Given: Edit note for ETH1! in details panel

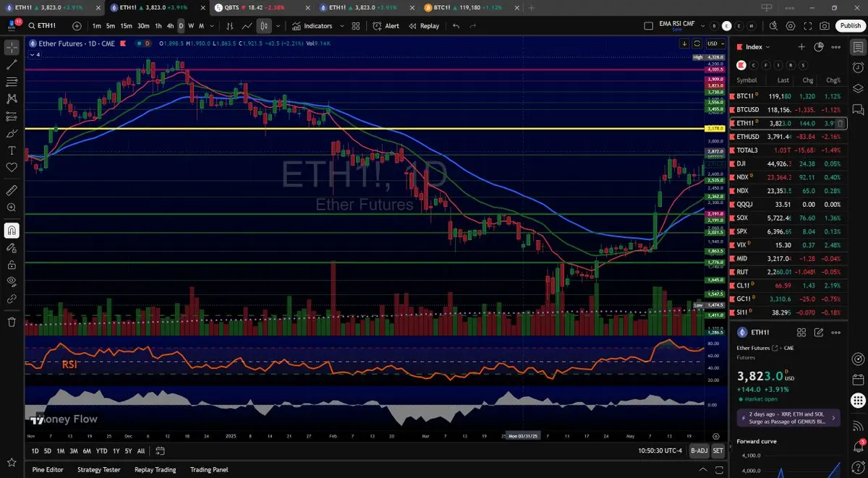Looking at the screenshot, I should [x=819, y=333].
